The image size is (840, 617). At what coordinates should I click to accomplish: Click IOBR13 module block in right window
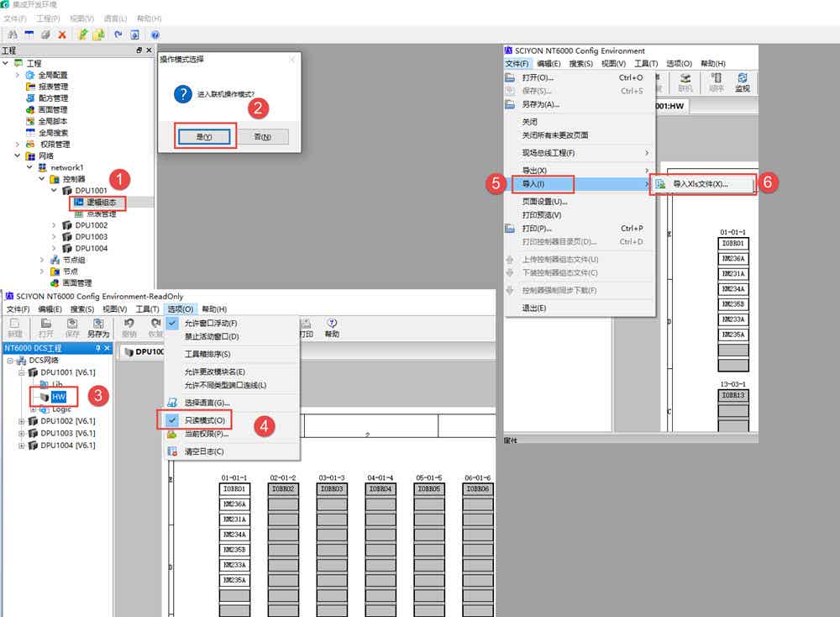pyautogui.click(x=732, y=395)
